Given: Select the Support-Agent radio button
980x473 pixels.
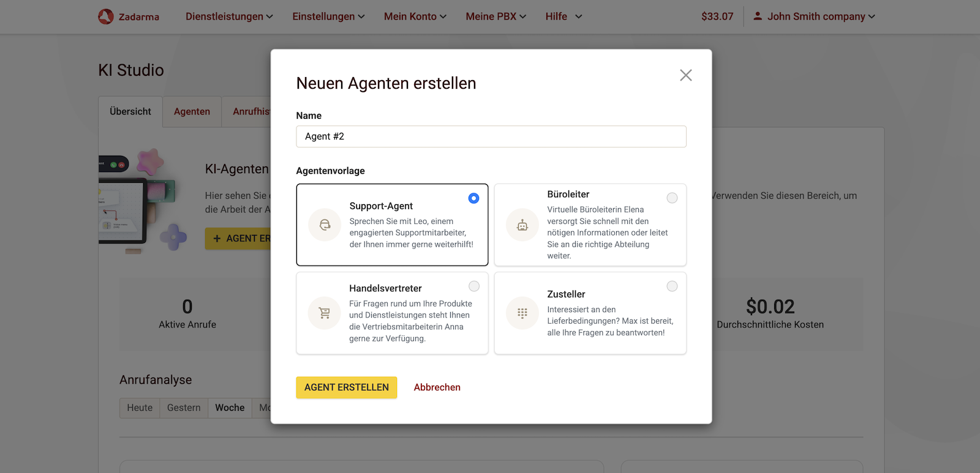Looking at the screenshot, I should 473,198.
